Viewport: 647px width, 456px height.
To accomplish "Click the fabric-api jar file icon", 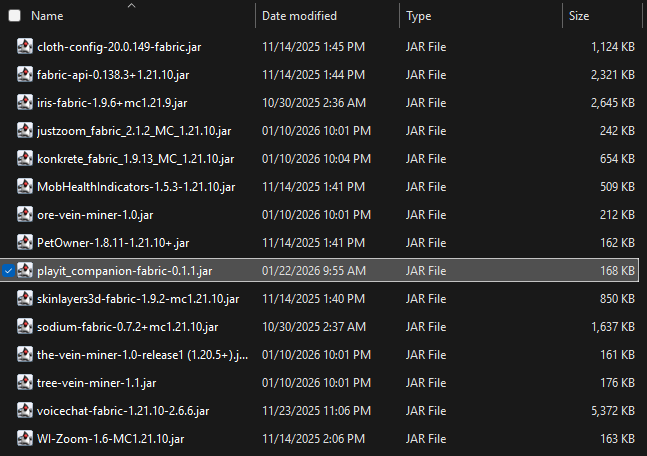I will pos(25,74).
